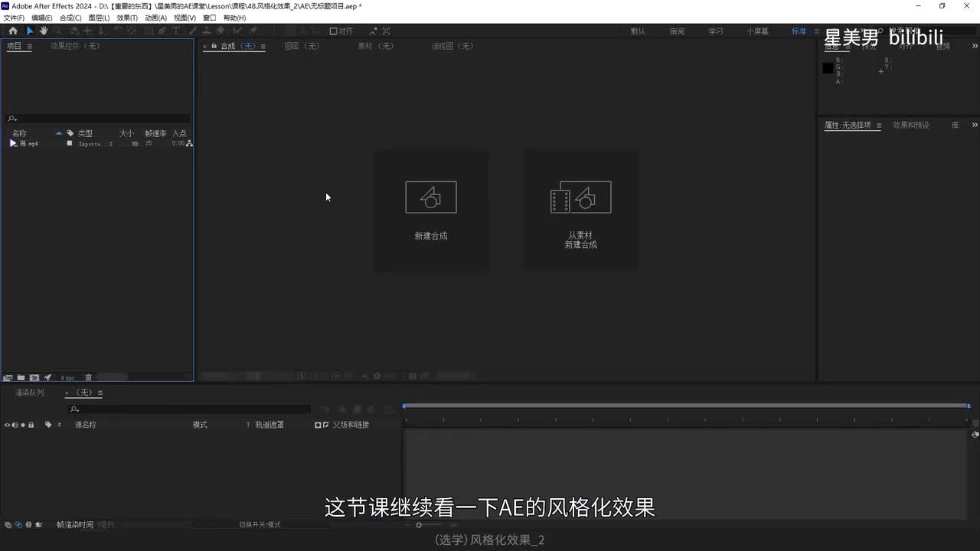Screen dimensions: 980x551
Task: Select the Hand tool
Action: (44, 31)
